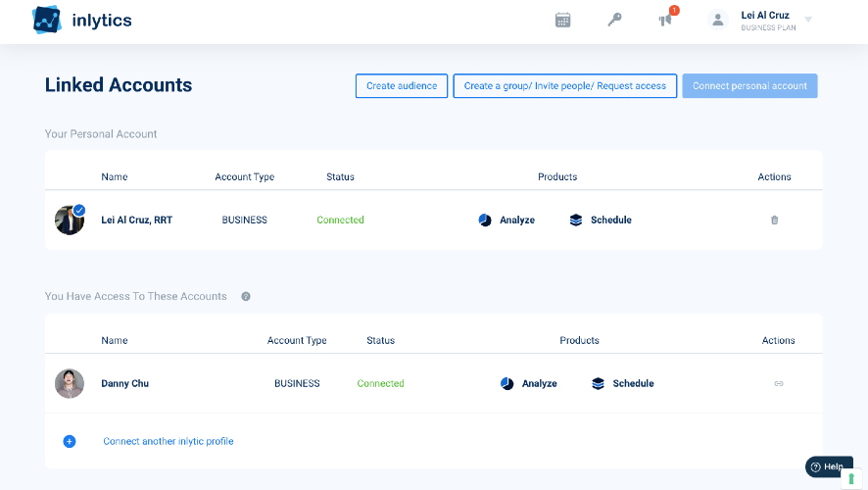Image resolution: width=868 pixels, height=490 pixels.
Task: Open Schedule for Lei Al Cruz account
Action: pyautogui.click(x=601, y=220)
